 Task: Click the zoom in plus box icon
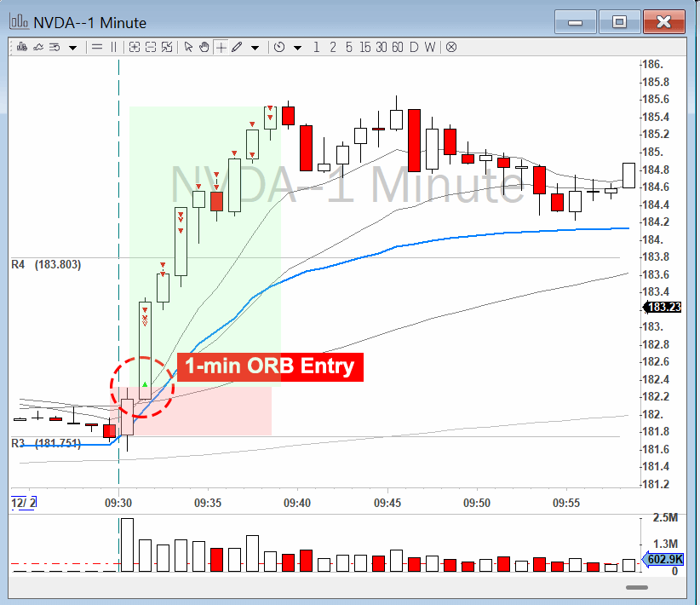[x=135, y=47]
